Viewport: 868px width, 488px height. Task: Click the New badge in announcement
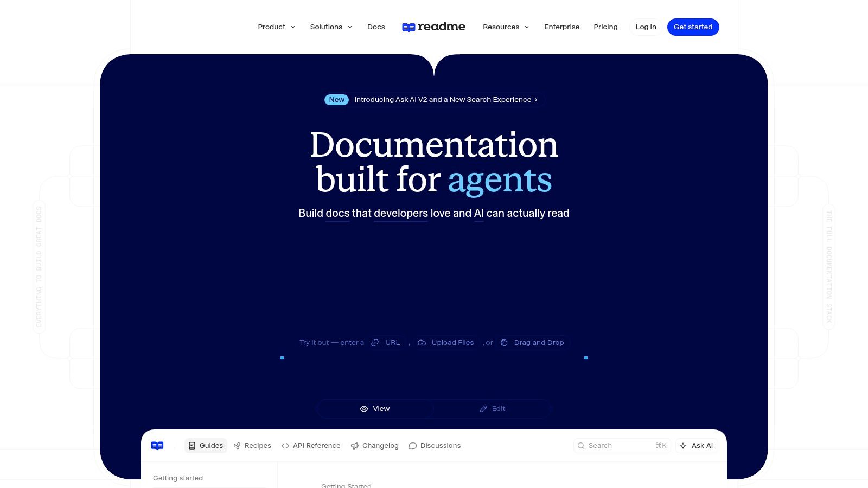(x=336, y=100)
